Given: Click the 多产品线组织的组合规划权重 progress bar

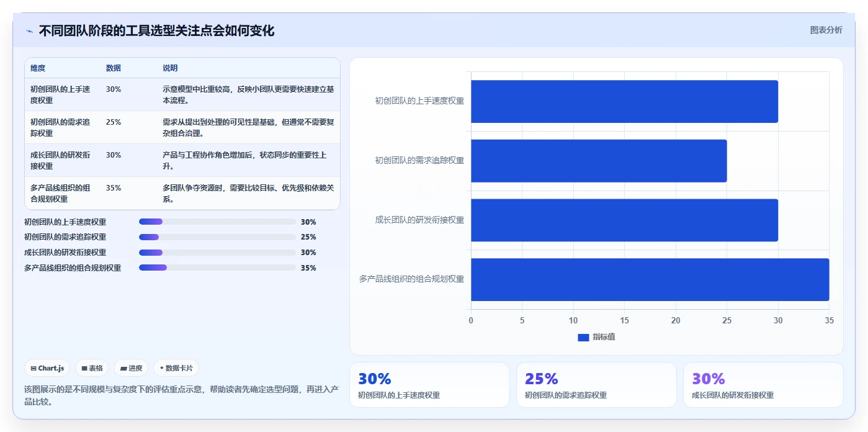Looking at the screenshot, I should (x=217, y=268).
